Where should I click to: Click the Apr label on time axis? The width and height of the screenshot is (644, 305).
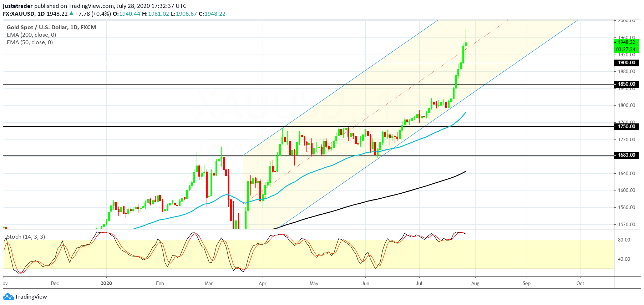(x=263, y=284)
